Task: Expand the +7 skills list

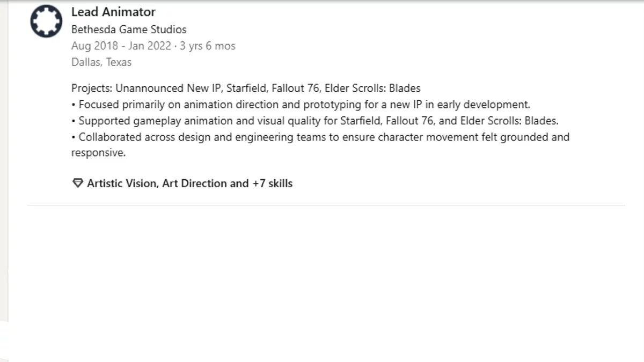Action: (272, 183)
